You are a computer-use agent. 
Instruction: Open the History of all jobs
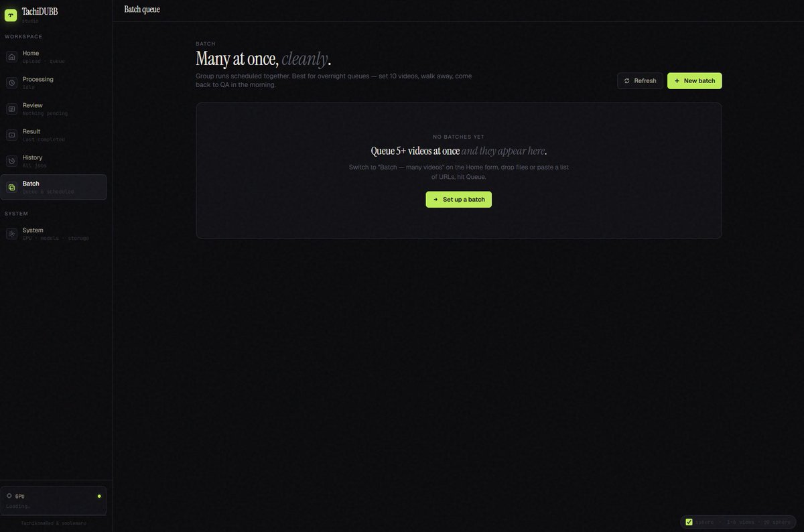point(54,161)
